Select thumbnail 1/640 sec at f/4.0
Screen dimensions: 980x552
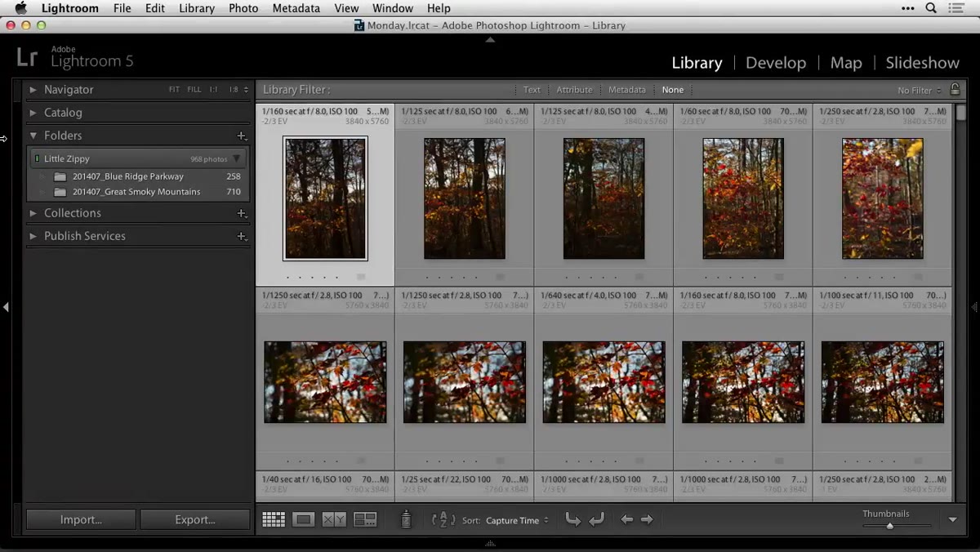[x=604, y=382]
